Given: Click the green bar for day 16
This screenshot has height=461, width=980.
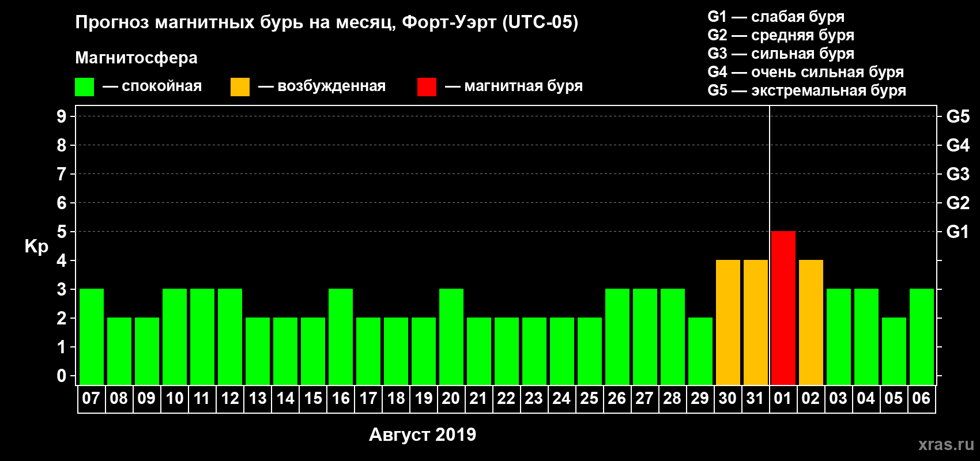Looking at the screenshot, I should pos(341,337).
